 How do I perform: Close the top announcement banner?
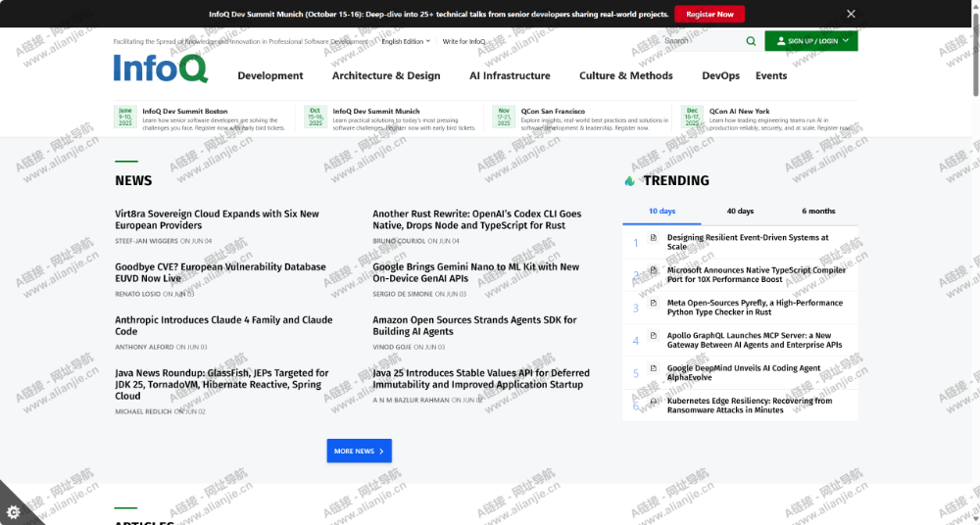point(851,14)
